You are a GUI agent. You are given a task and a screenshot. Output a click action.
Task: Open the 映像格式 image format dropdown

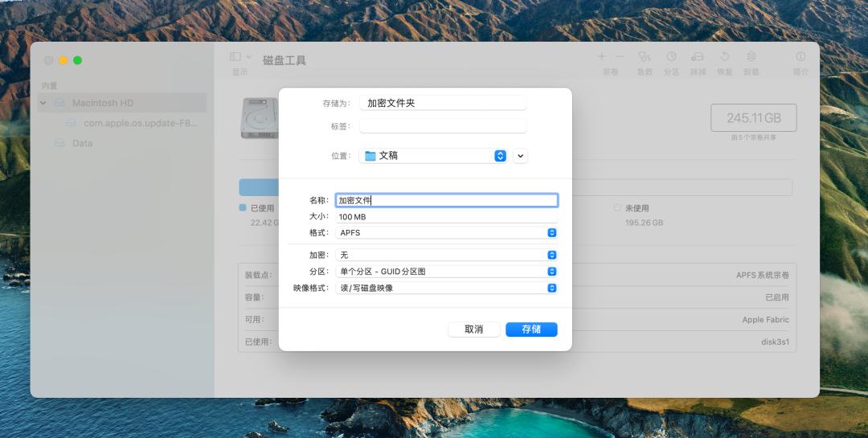click(x=447, y=288)
